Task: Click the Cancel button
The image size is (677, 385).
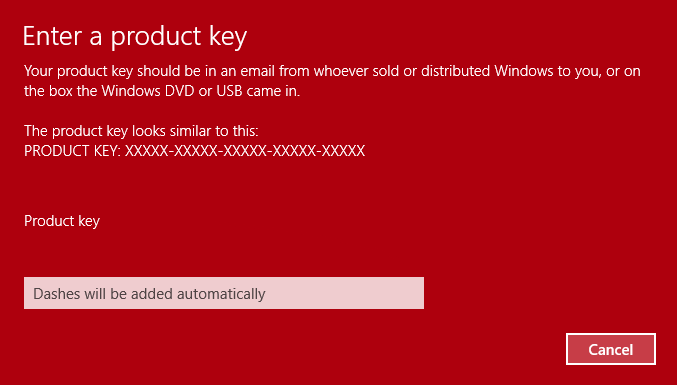Action: coord(611,349)
